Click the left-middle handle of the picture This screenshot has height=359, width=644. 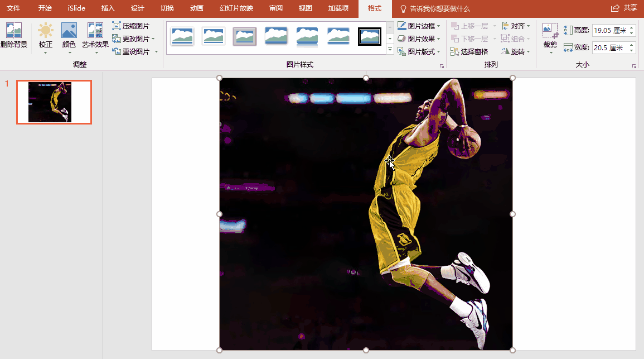219,214
